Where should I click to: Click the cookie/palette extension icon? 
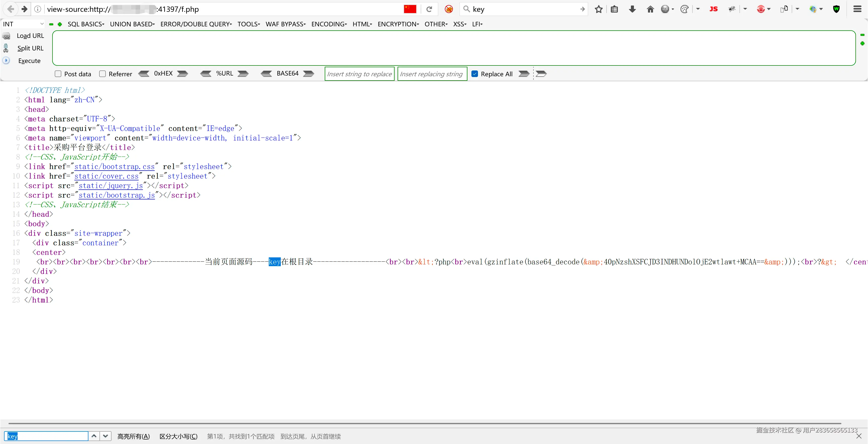tap(685, 9)
